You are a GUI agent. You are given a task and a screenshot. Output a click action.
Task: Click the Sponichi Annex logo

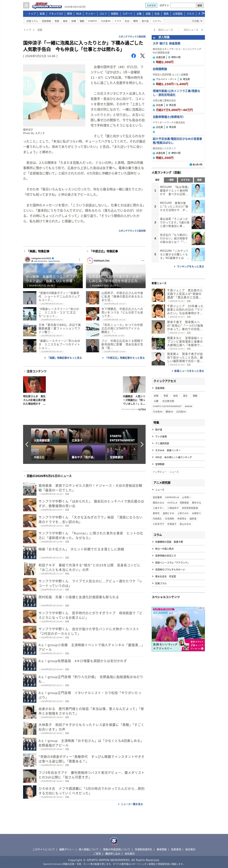coord(47,5)
